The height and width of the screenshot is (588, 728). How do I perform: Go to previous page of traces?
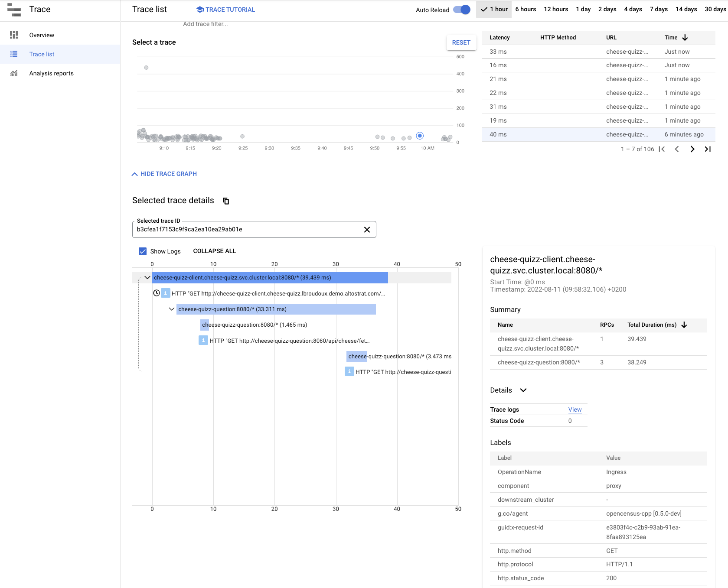click(677, 149)
